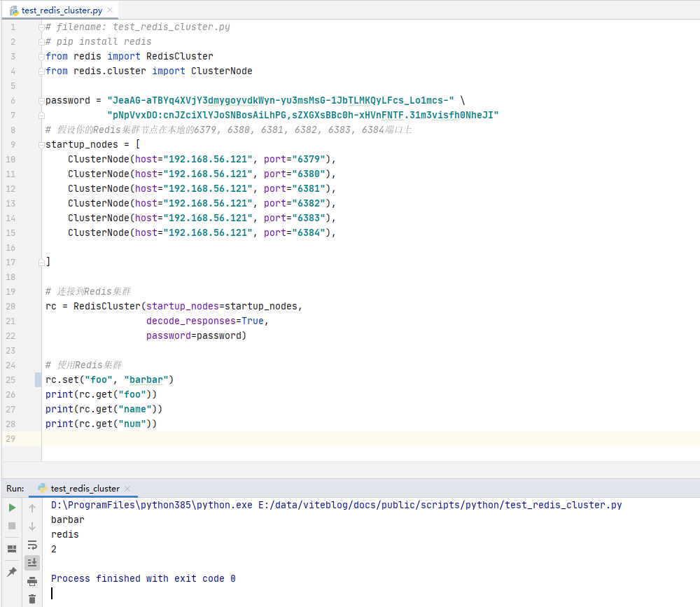This screenshot has width=700, height=607.
Task: Pin the Run tab with the pin icon
Action: click(12, 571)
